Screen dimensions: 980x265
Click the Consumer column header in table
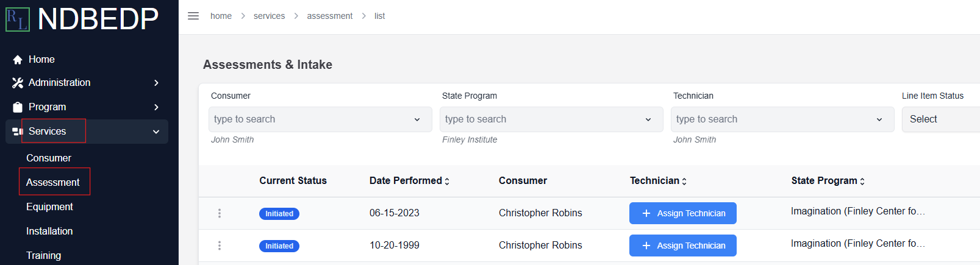click(x=523, y=180)
